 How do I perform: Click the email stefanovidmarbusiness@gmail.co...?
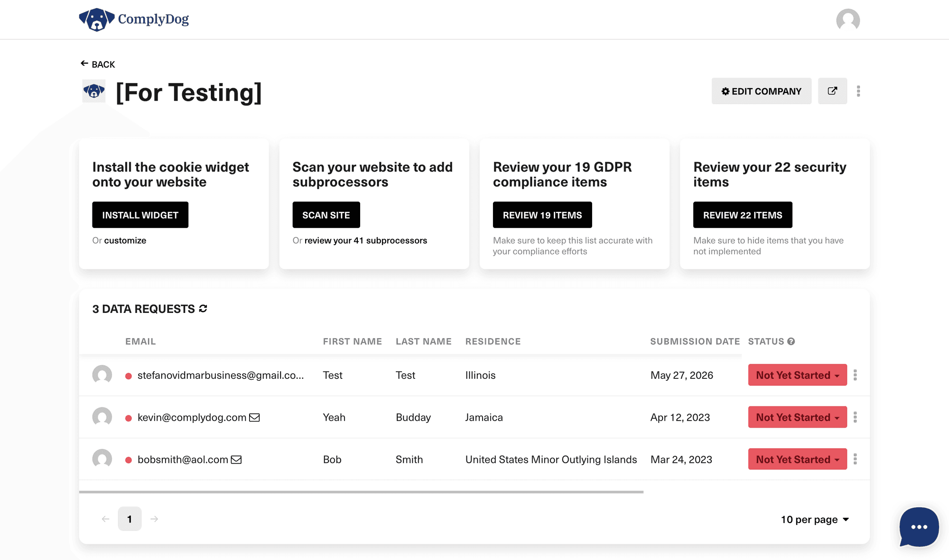[221, 375]
